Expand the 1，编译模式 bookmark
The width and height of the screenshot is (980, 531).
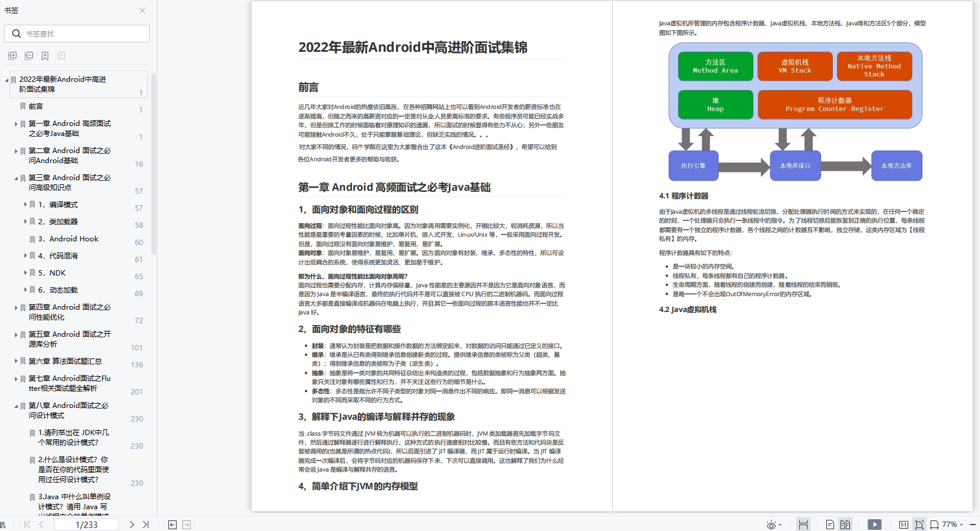tap(25, 205)
